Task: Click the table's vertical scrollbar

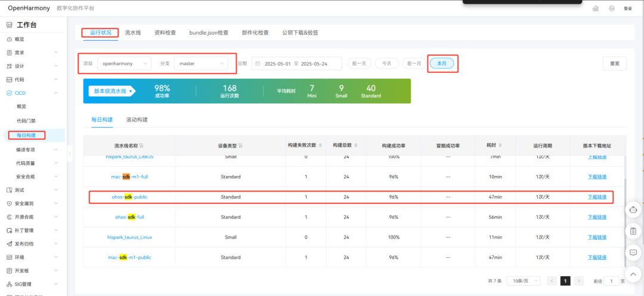Action: (x=625, y=222)
